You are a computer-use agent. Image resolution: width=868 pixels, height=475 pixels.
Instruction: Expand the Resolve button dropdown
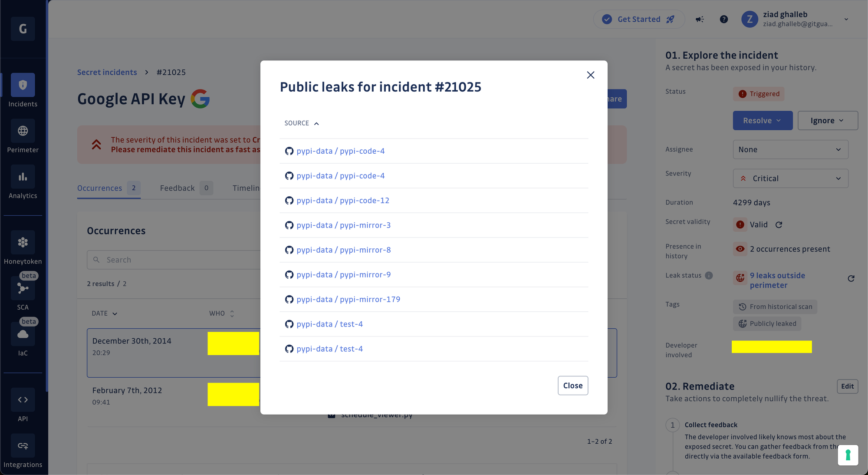pyautogui.click(x=778, y=120)
